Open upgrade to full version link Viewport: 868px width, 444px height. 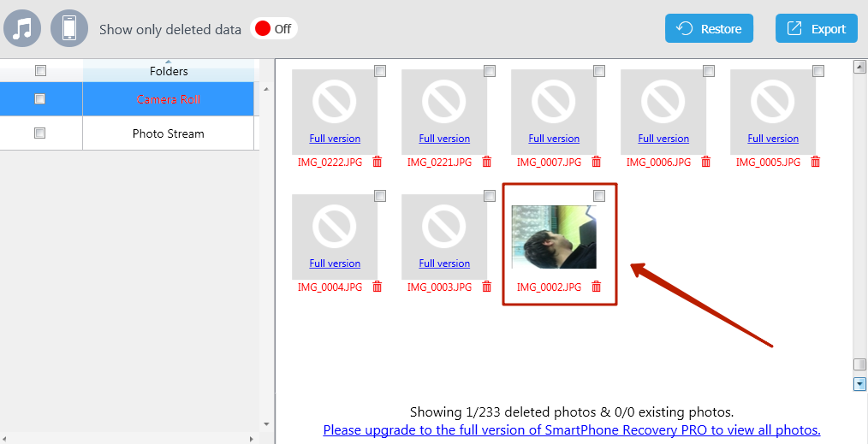click(x=571, y=430)
